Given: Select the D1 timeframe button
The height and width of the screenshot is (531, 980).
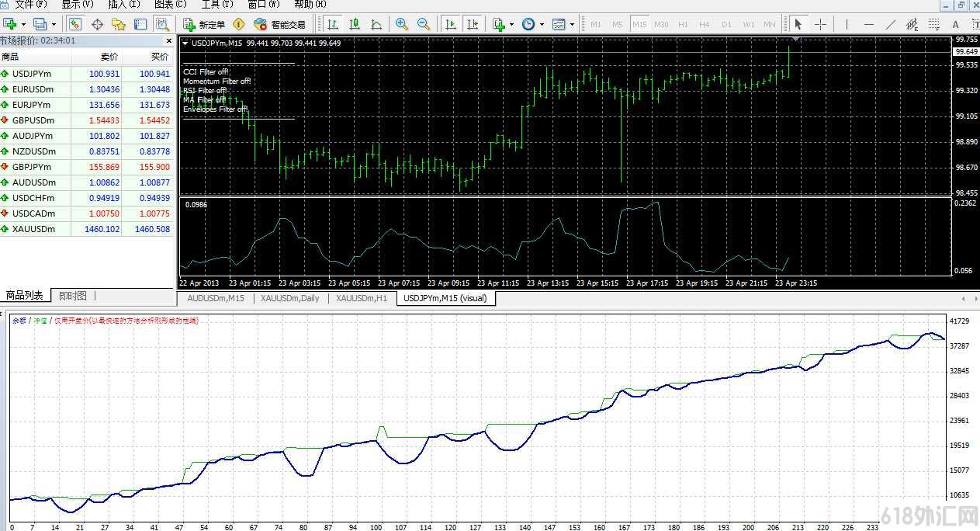Looking at the screenshot, I should click(x=726, y=24).
